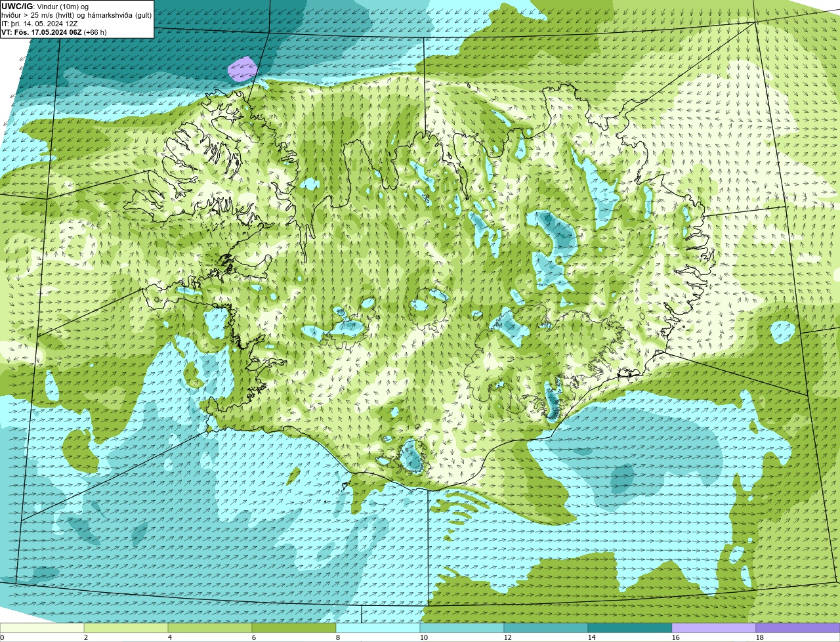Click the teal 12–14 m/s legend swatch

pyautogui.click(x=546, y=628)
